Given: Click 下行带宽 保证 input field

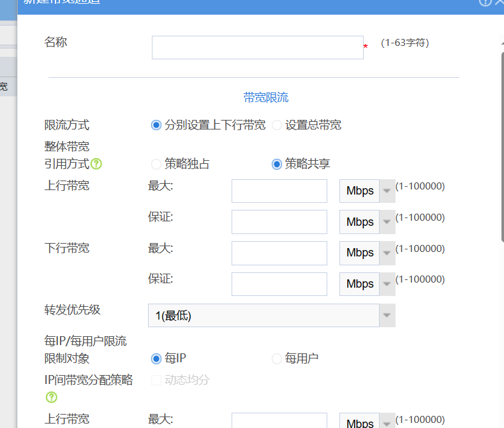Looking at the screenshot, I should pyautogui.click(x=279, y=284).
